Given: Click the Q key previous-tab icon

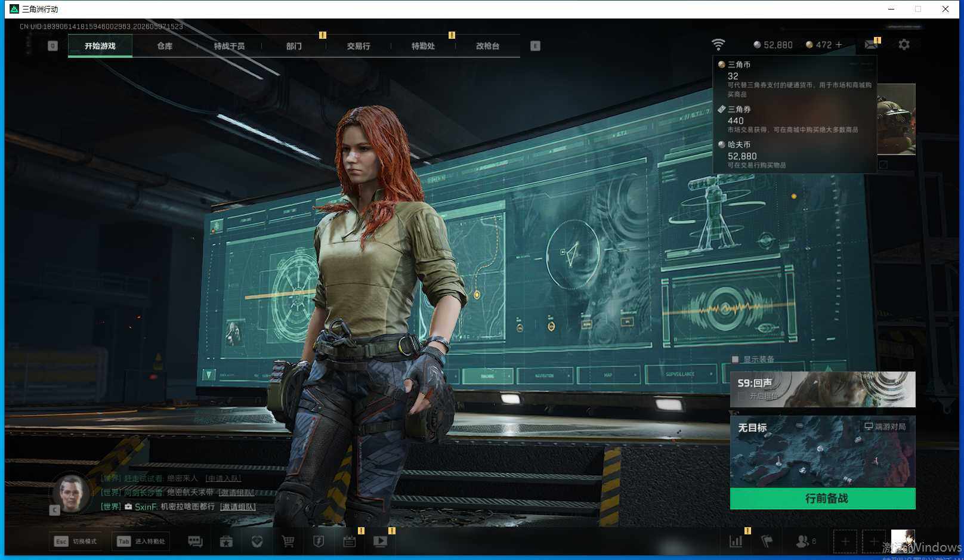Looking at the screenshot, I should 52,46.
